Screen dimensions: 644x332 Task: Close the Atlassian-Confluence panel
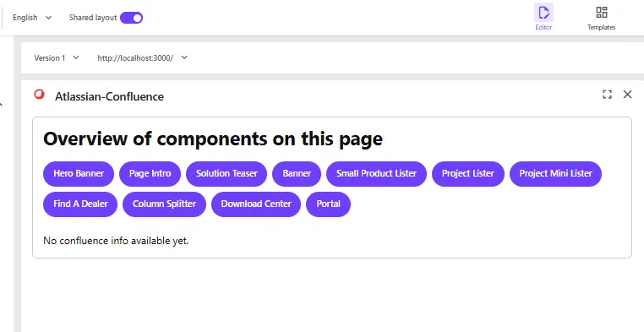point(627,95)
